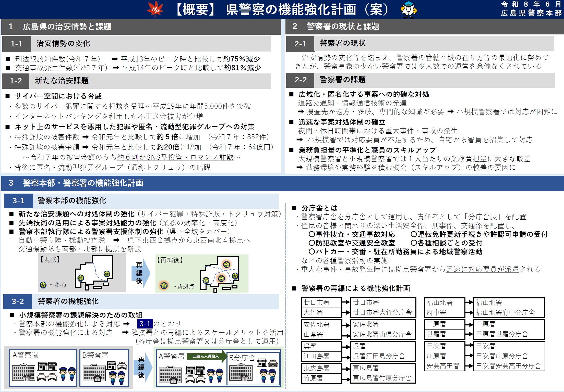This screenshot has width=564, height=392.
Task: Click the 三次署安芸高田分庁舎 cell
Action: [509, 366]
